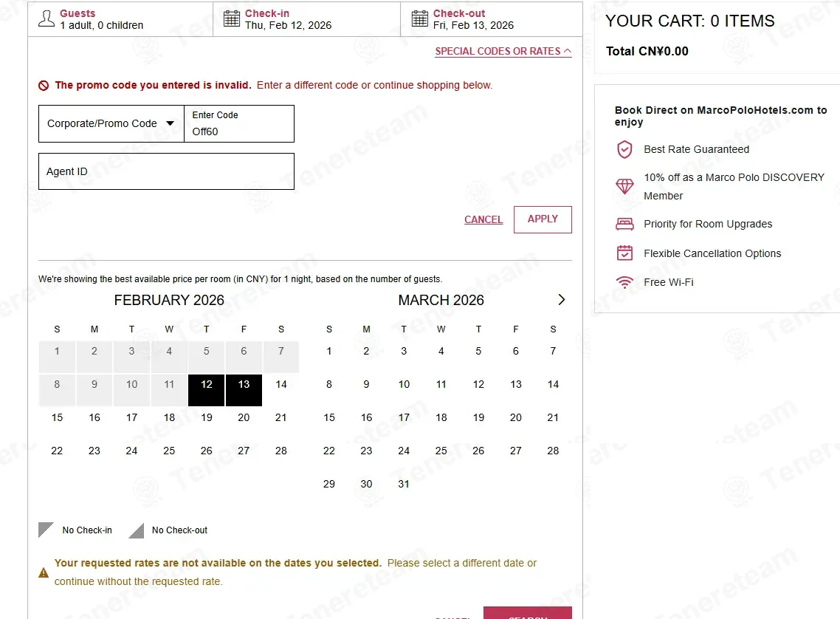Click the disabled February 11 date
Viewport: 840px width, 619px height.
pos(169,390)
